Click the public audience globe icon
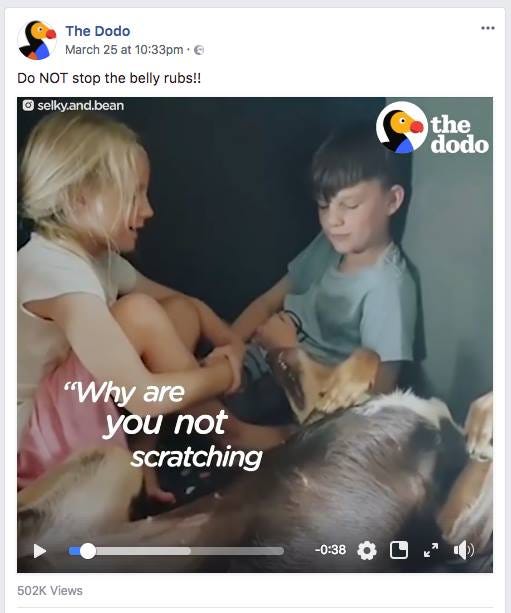The height and width of the screenshot is (613, 511). pyautogui.click(x=199, y=50)
